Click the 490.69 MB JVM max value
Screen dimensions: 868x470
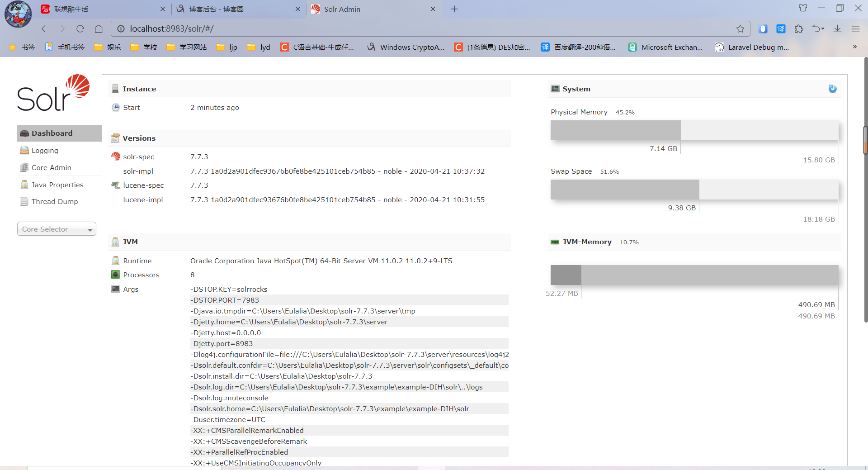coord(816,316)
